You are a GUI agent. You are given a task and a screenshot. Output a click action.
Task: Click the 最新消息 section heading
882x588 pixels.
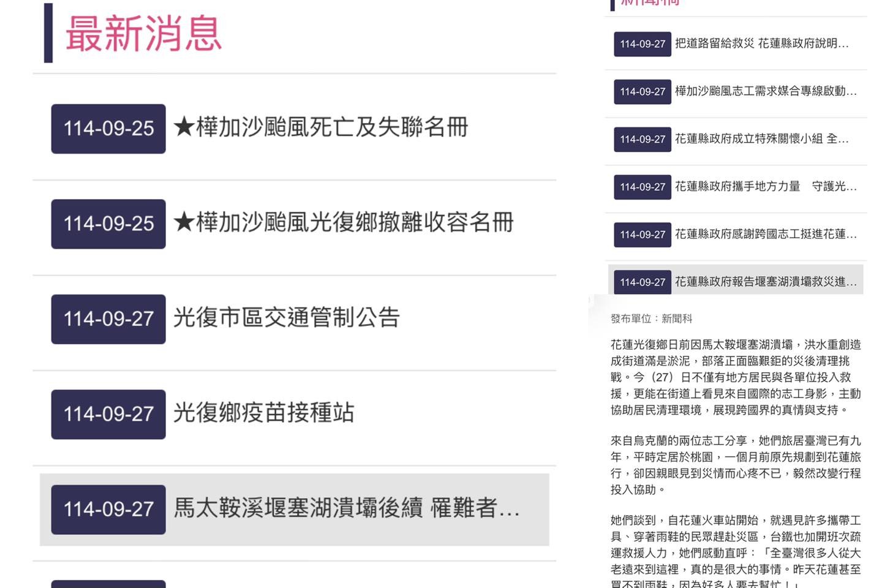tap(143, 34)
